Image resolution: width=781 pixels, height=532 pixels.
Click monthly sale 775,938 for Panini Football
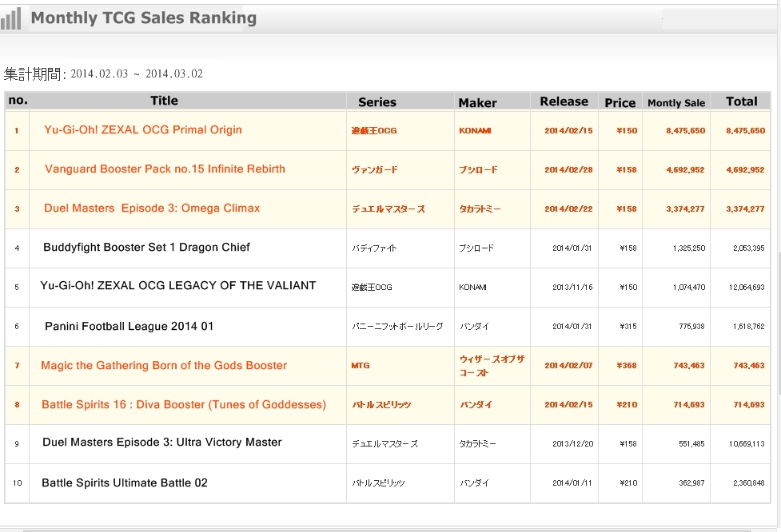tap(691, 327)
